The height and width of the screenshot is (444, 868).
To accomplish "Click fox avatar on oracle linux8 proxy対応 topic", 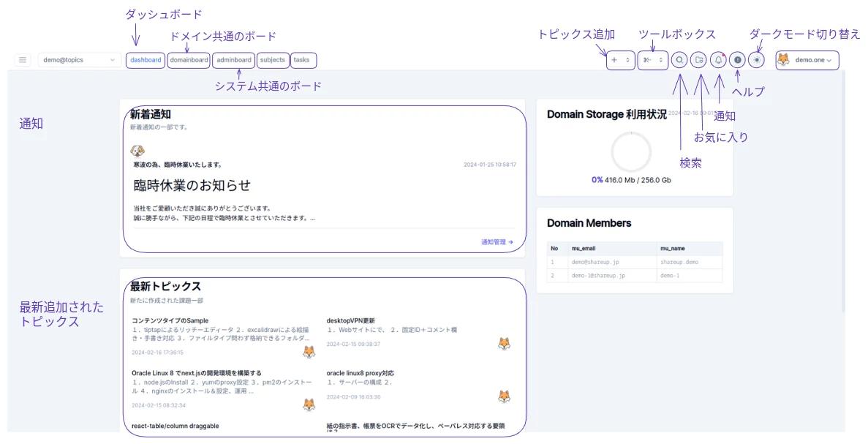I will tap(505, 396).
